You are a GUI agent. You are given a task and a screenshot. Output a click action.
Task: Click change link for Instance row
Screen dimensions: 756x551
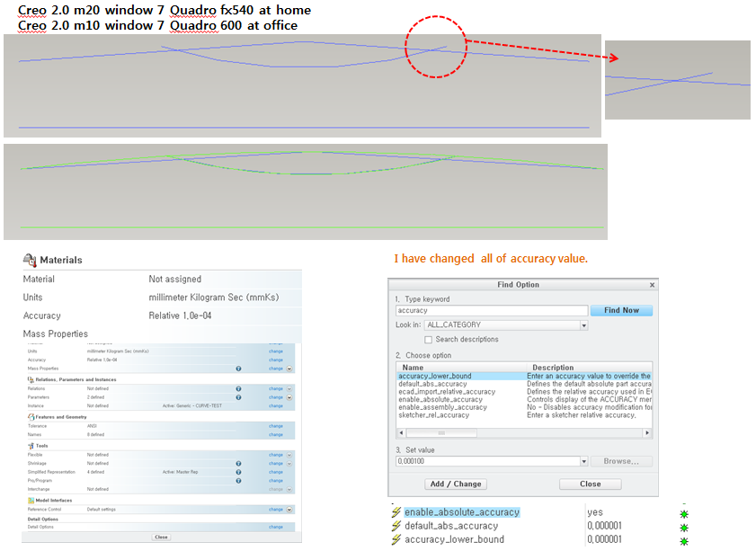(276, 406)
